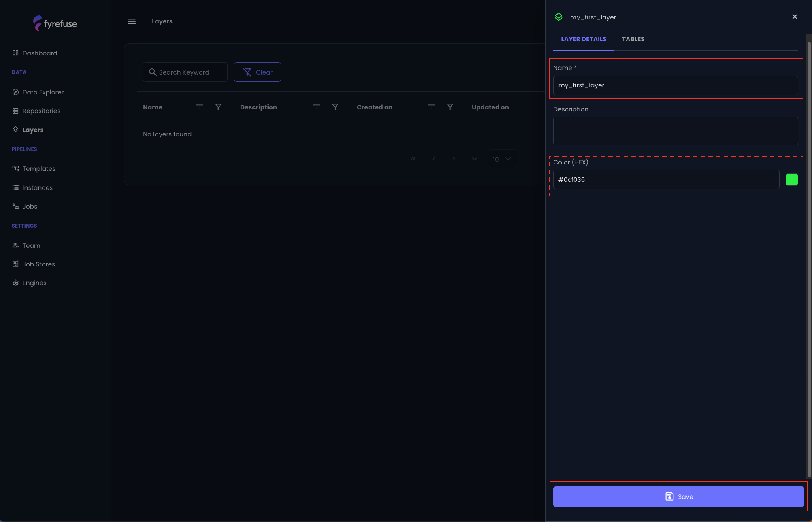
Task: Open Team settings text link
Action: [x=32, y=245]
